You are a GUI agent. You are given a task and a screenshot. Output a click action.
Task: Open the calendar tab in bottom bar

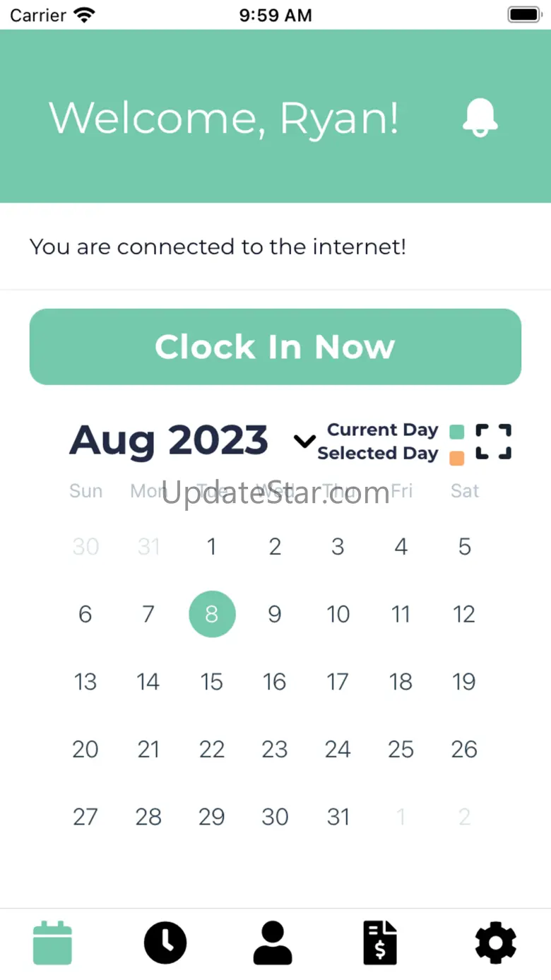point(53,943)
